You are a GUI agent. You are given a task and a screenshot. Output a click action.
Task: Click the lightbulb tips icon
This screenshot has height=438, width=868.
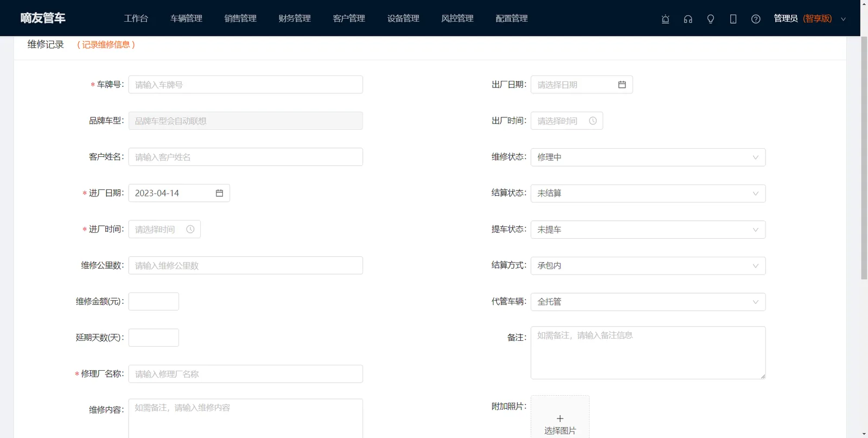point(711,19)
